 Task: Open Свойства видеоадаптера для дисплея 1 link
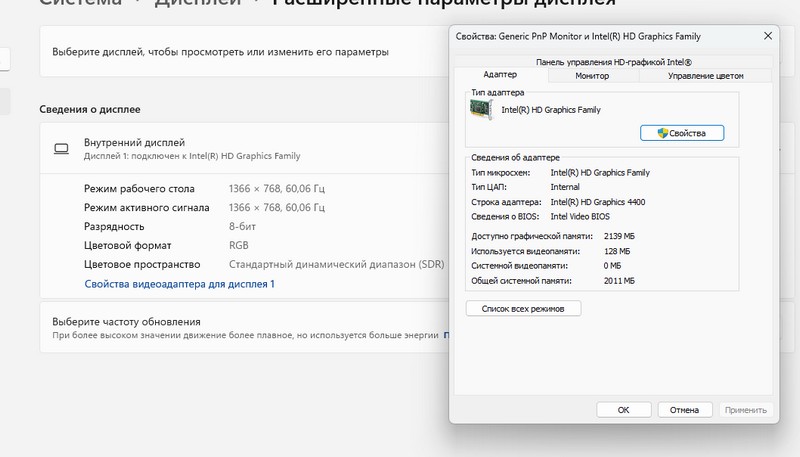(180, 284)
